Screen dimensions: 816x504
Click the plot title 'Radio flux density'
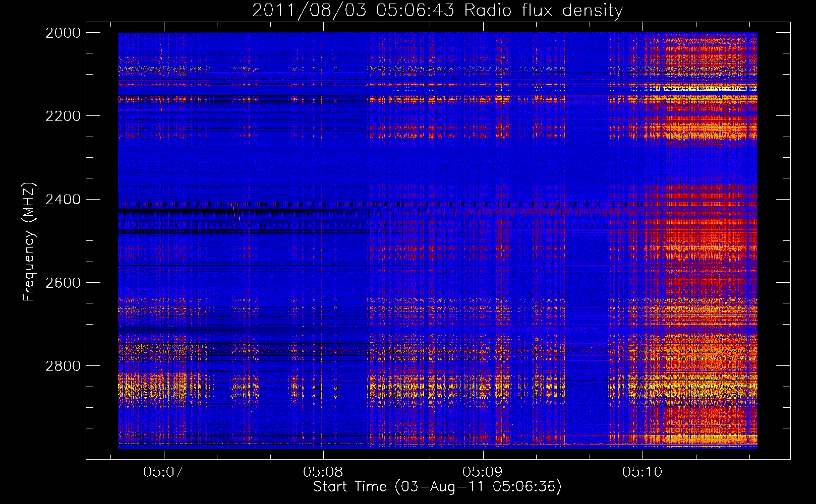544,10
